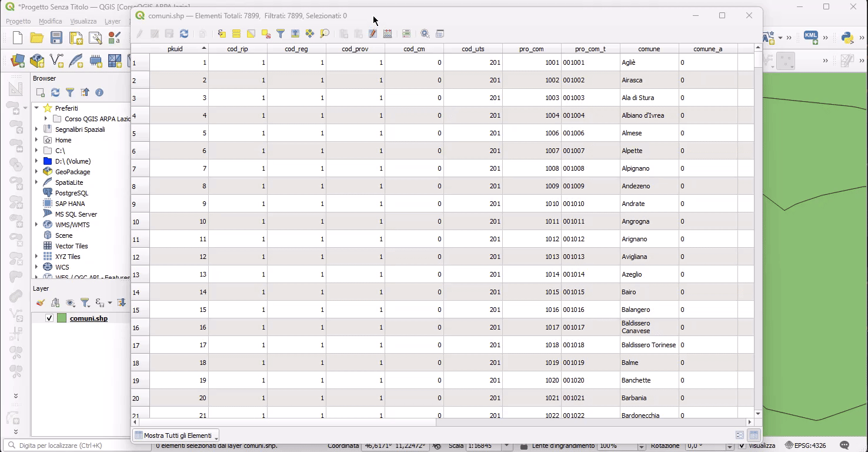Open the Progetto menu
Screen dimensions: 868x452
(x=18, y=21)
